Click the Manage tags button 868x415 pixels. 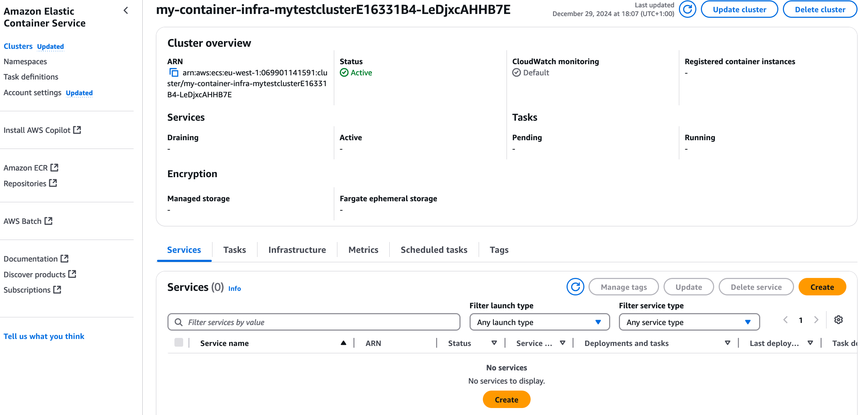click(623, 287)
